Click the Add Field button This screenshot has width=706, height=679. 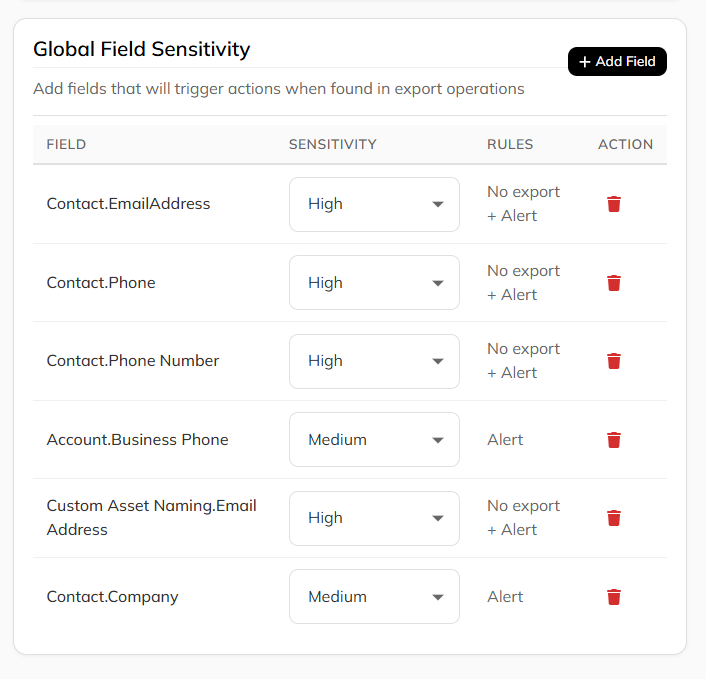click(x=617, y=62)
